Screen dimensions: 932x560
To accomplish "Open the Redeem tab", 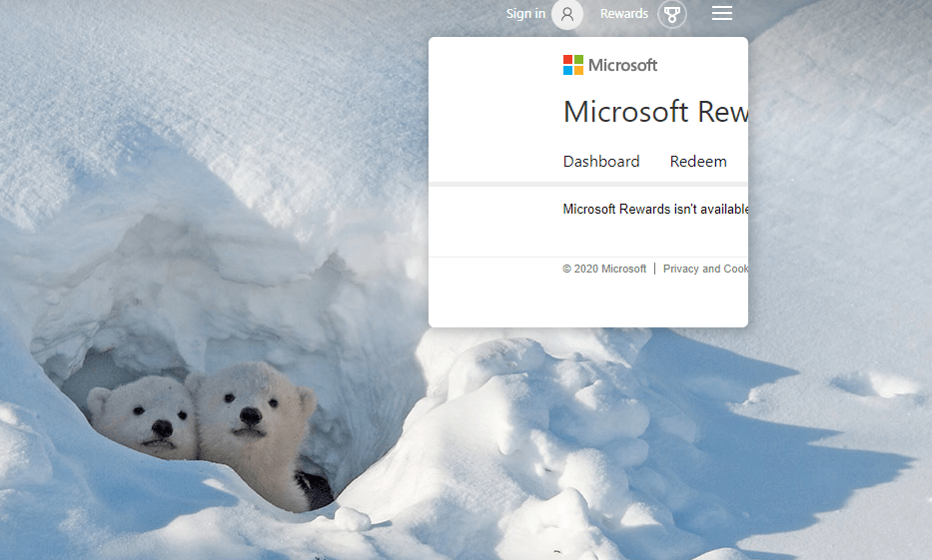I will [x=698, y=162].
